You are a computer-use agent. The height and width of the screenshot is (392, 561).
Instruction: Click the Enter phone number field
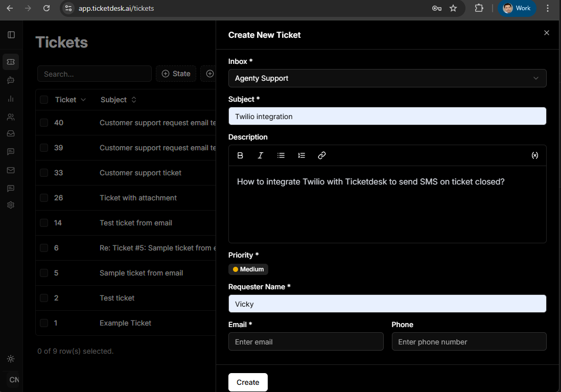tap(469, 342)
